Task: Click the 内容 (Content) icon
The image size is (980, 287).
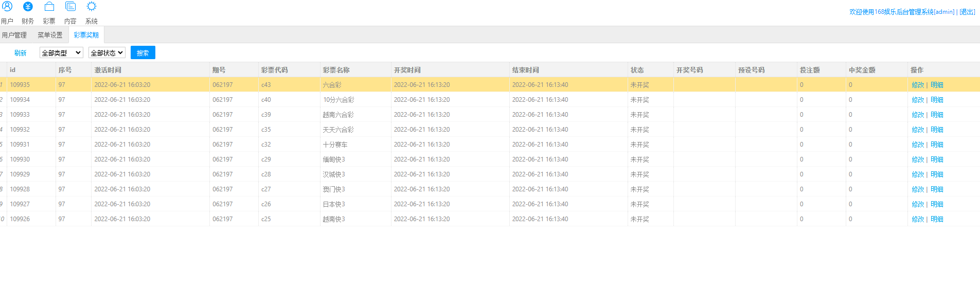Action: point(70,7)
